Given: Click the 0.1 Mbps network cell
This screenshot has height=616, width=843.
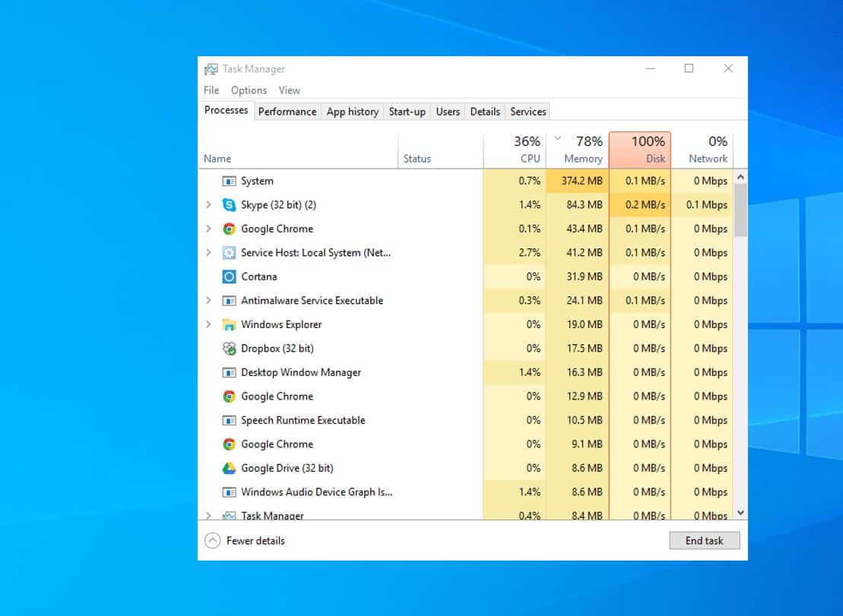Looking at the screenshot, I should 702,204.
